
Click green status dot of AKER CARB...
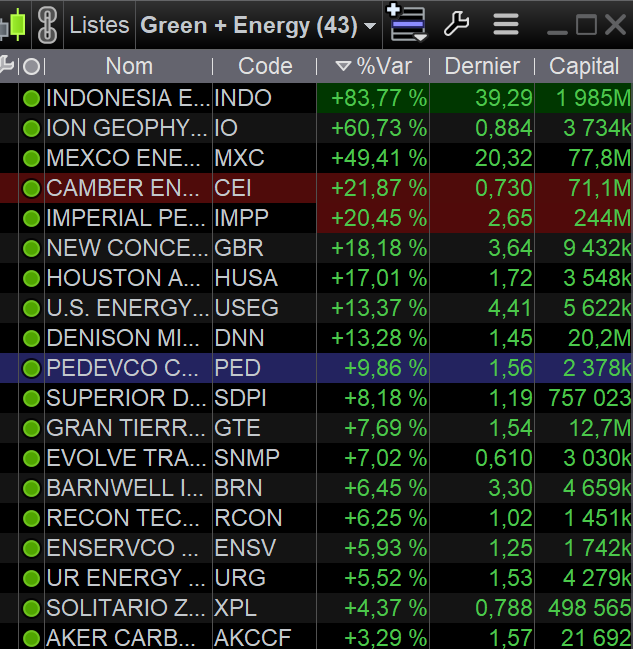pos(31,639)
